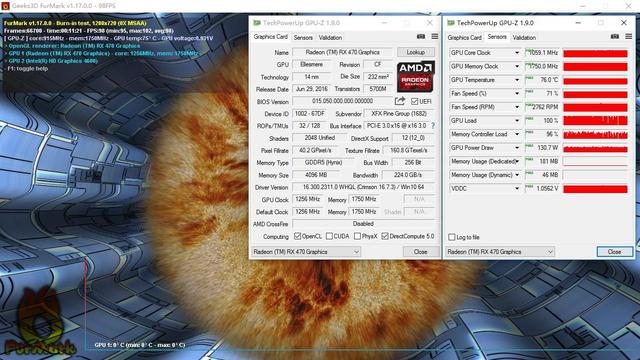Click the BIOS share/export arrow icon
The image size is (640, 360).
click(x=400, y=101)
